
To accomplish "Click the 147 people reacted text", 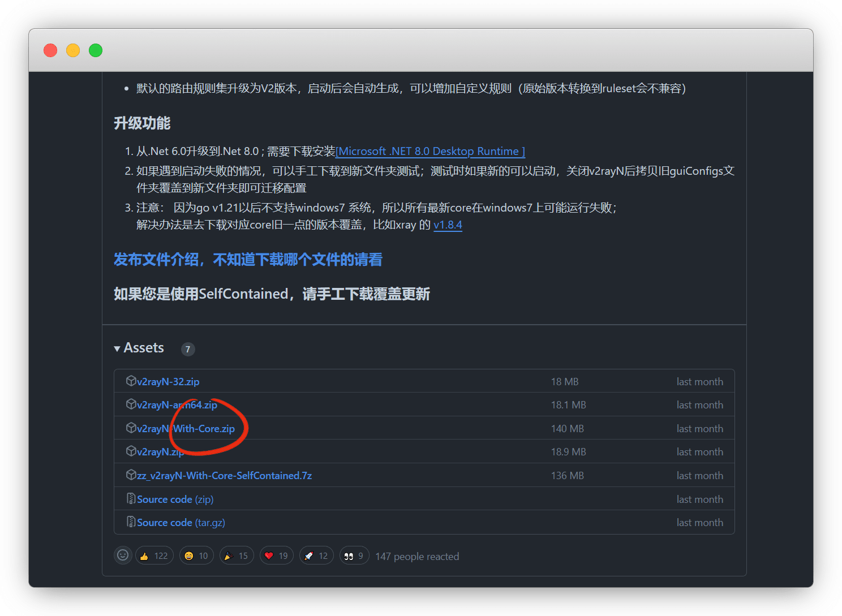I will click(417, 557).
